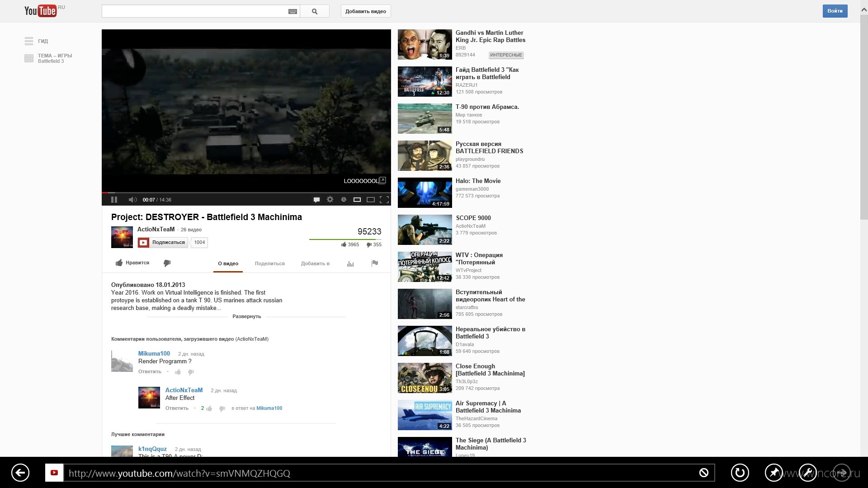
Task: Click the Подписаться subscribe button
Action: pyautogui.click(x=162, y=243)
